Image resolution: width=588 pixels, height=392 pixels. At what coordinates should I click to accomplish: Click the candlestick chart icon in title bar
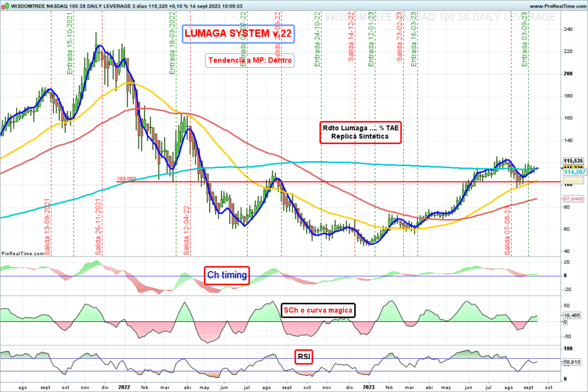5,6
